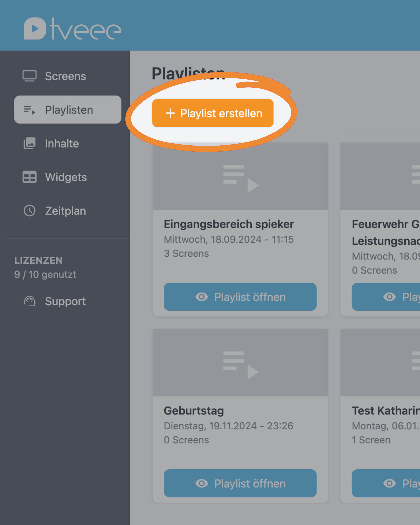This screenshot has width=420, height=525.
Task: Click the Inhalte image gallery icon
Action: pyautogui.click(x=30, y=143)
